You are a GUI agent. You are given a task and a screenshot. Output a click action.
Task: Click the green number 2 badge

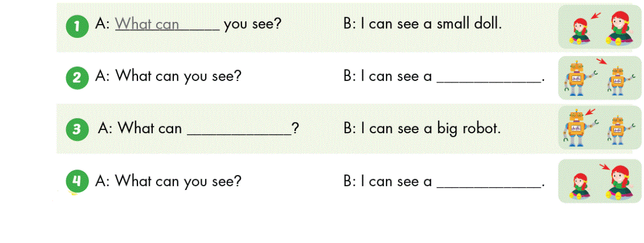point(78,79)
